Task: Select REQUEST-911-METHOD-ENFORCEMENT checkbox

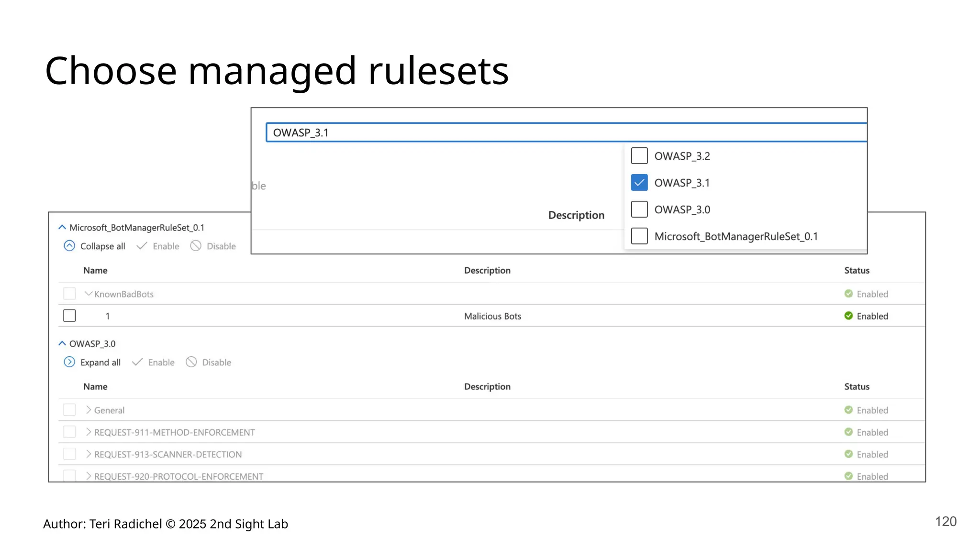Action: [69, 432]
